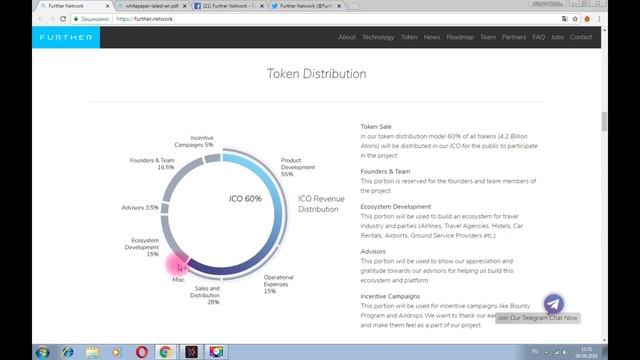
Task: Open the File Explorer taskbar icon
Action: pyautogui.click(x=92, y=352)
